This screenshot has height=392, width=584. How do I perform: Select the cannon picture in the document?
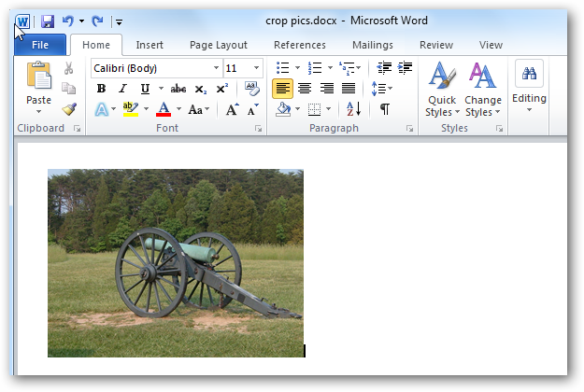pos(176,263)
